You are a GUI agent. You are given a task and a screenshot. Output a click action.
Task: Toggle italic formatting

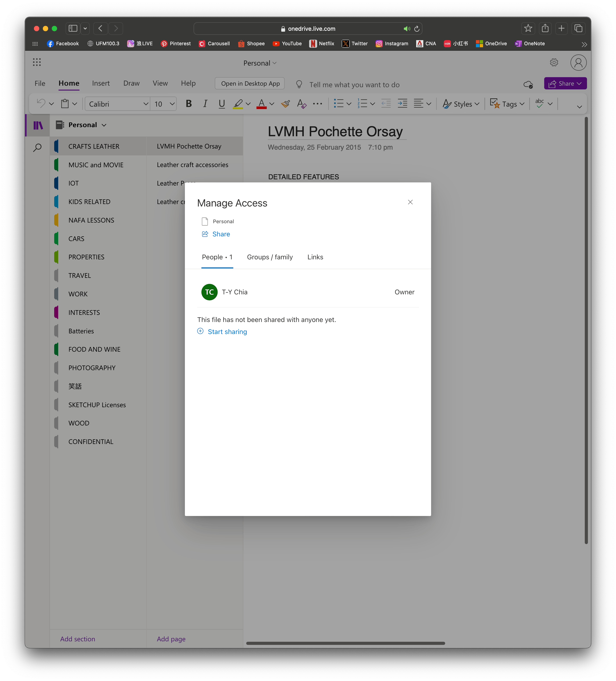click(205, 104)
